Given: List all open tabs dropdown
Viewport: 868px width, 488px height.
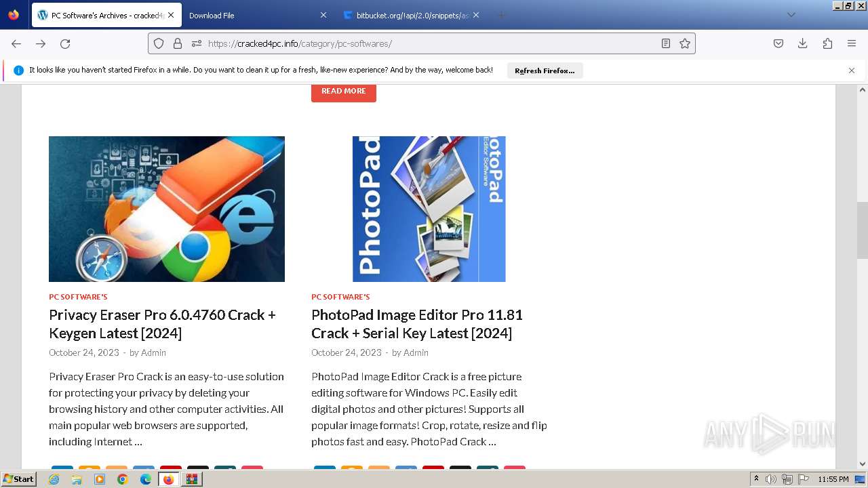Looking at the screenshot, I should point(791,15).
